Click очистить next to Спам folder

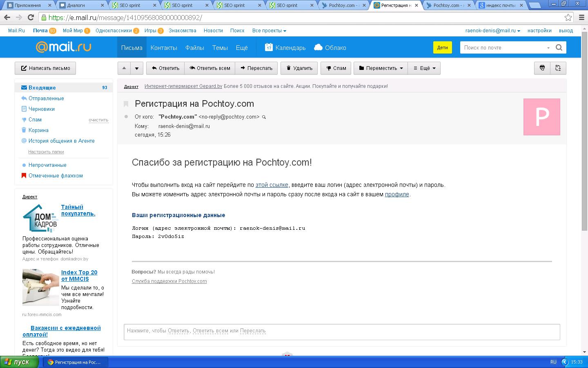point(98,120)
